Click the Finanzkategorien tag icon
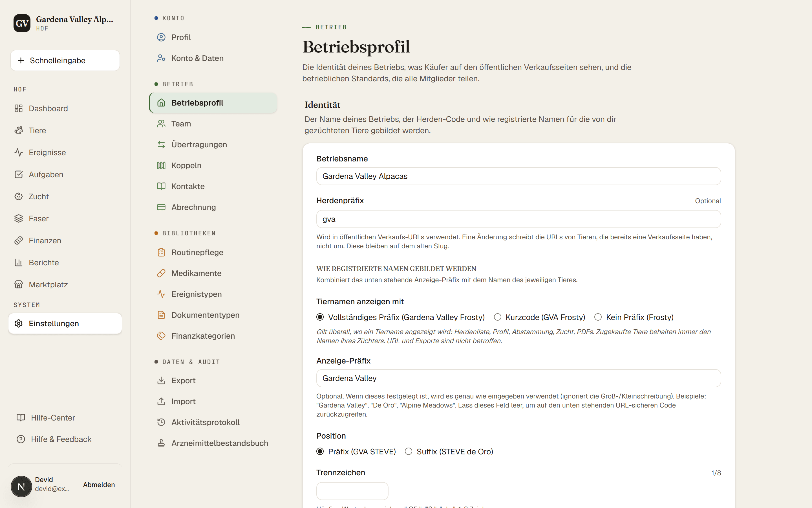The height and width of the screenshot is (508, 812). tap(161, 336)
